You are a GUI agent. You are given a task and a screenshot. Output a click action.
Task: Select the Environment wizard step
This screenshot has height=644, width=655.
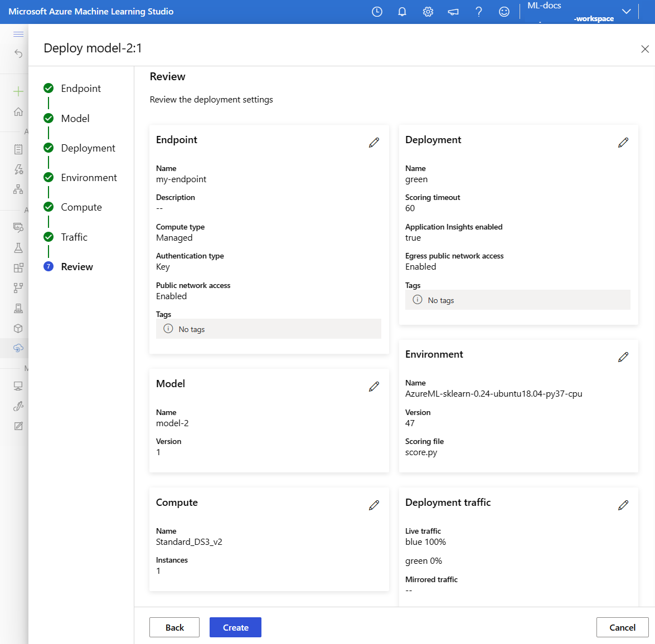tap(89, 178)
